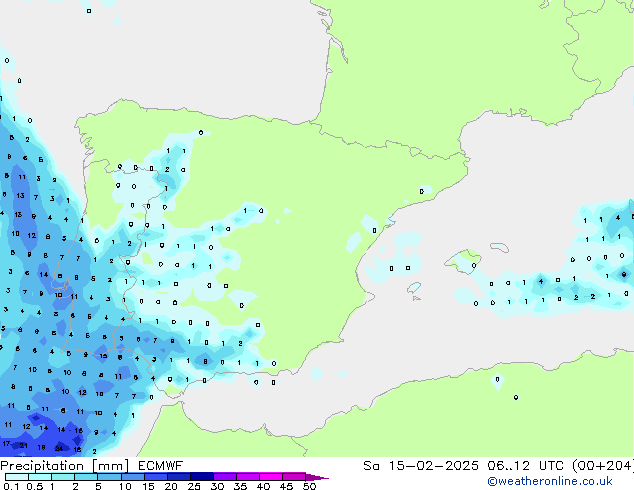
Task: Click the '21' precipitation value on the map
Action: click(x=24, y=445)
